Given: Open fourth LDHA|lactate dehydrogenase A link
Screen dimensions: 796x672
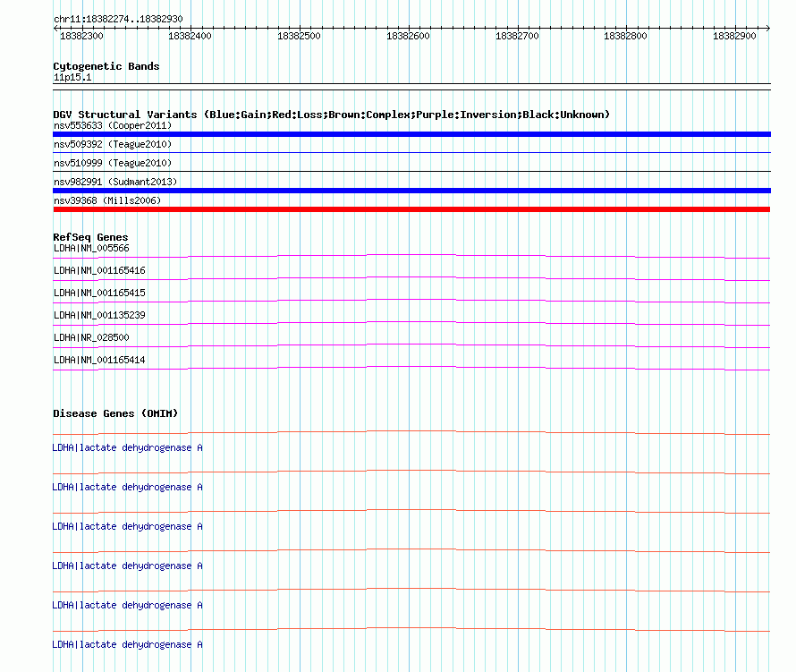Looking at the screenshot, I should click(127, 566).
